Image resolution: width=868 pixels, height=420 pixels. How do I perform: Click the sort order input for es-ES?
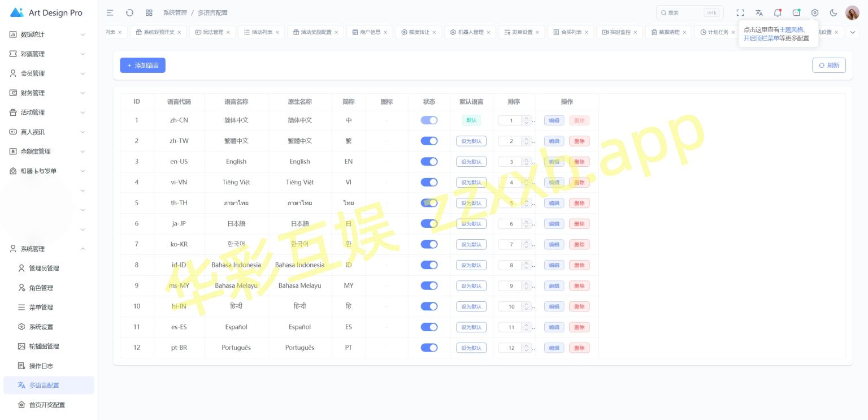[511, 327]
